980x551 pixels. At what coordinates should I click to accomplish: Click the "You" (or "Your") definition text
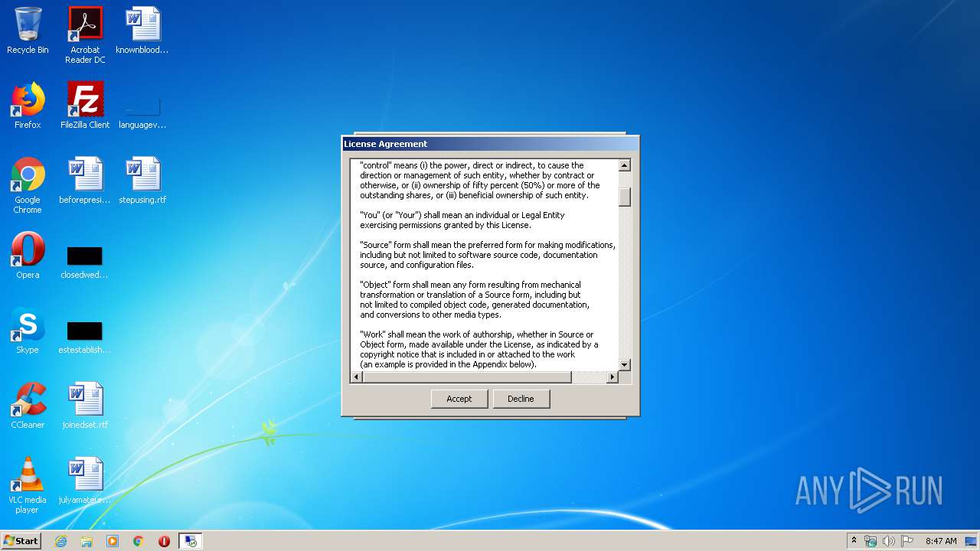(x=462, y=220)
